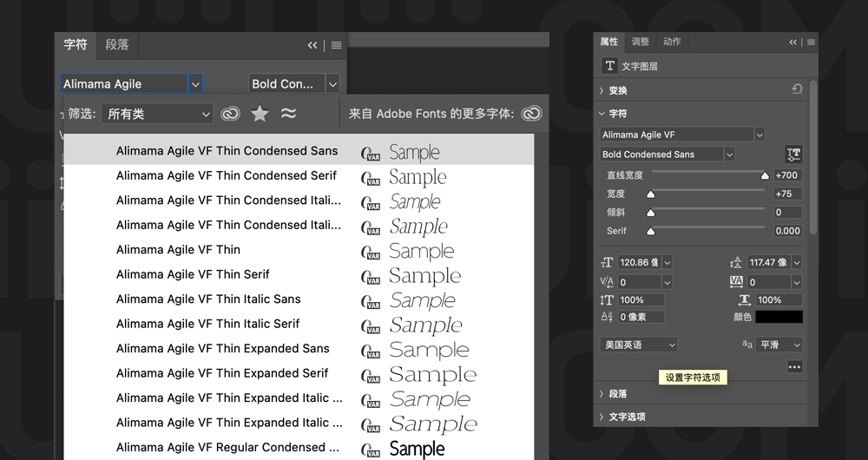
Task: Click the VAR icon for Thin Serif row
Action: tap(371, 277)
